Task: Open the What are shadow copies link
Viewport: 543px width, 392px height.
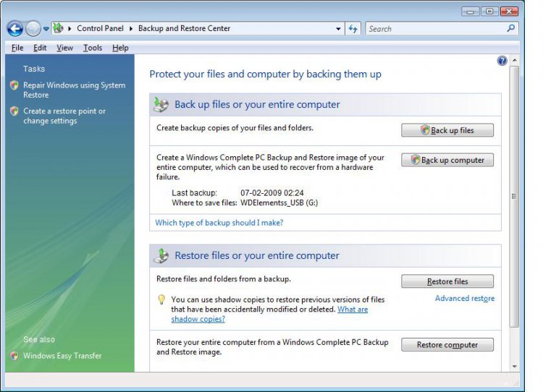Action: click(x=269, y=314)
